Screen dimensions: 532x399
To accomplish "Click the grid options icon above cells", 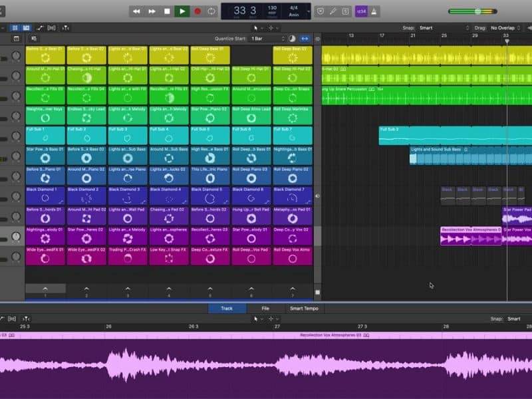I will (x=34, y=39).
